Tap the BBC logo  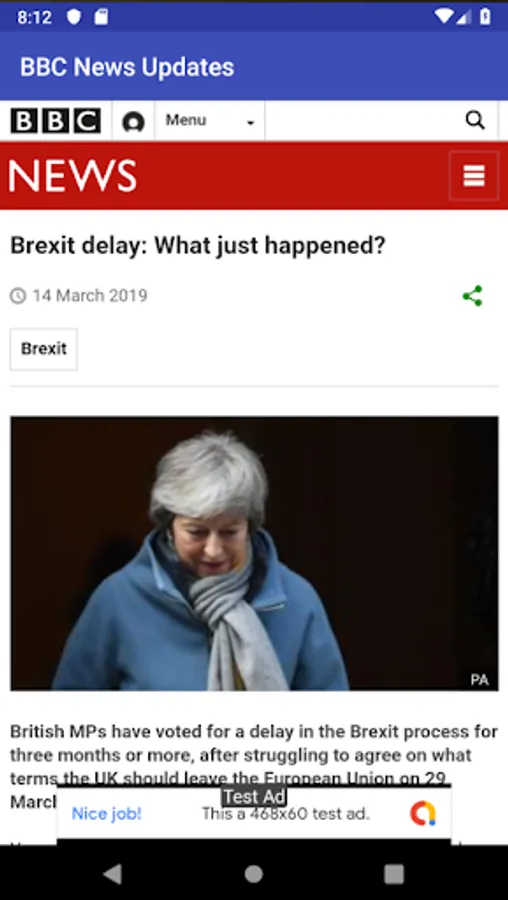click(x=56, y=121)
